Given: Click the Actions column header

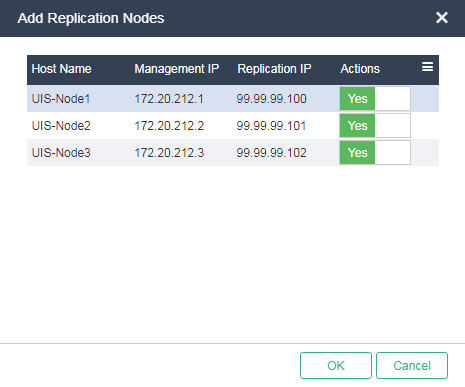Looking at the screenshot, I should pyautogui.click(x=360, y=69).
